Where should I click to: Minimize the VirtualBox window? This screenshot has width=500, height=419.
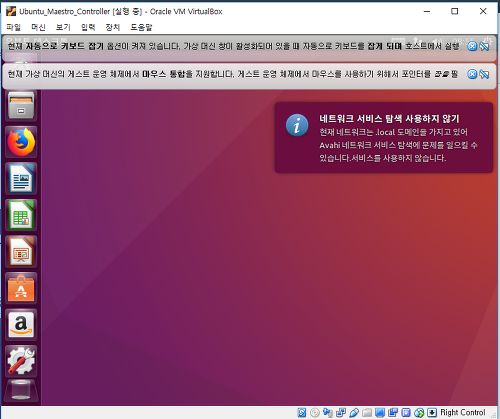[427, 11]
